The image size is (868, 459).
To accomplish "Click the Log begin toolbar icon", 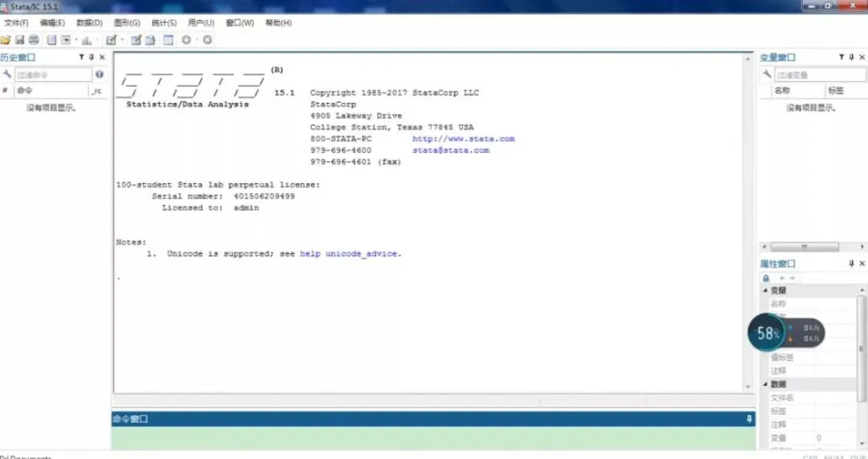I will 51,40.
